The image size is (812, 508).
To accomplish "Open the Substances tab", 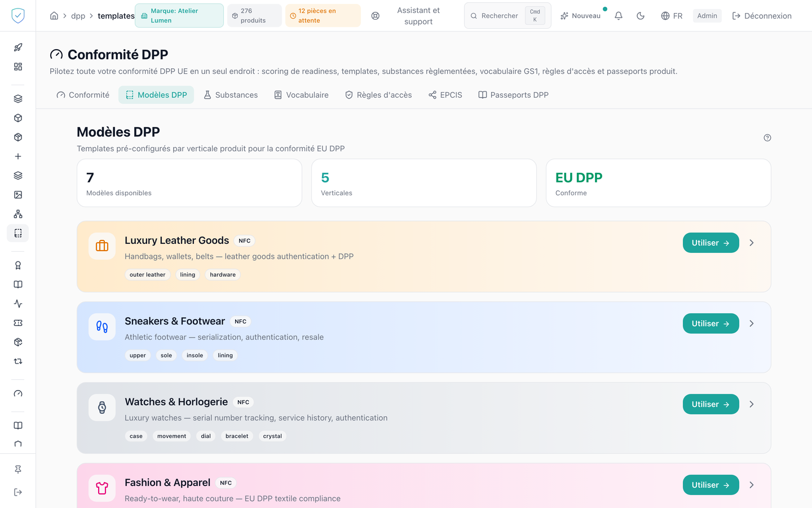I will (x=231, y=95).
